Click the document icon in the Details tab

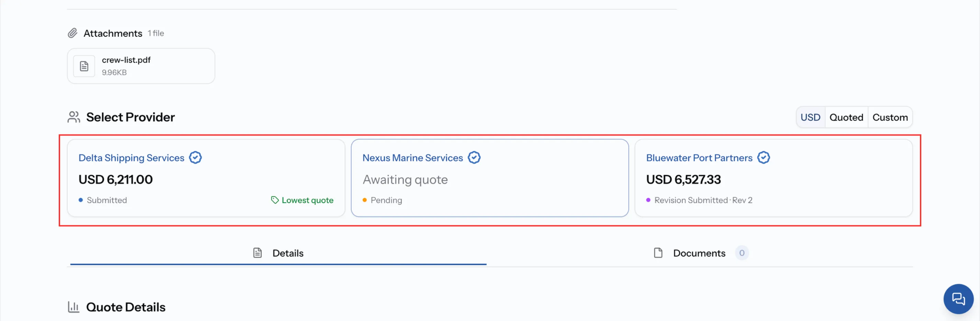pos(258,253)
